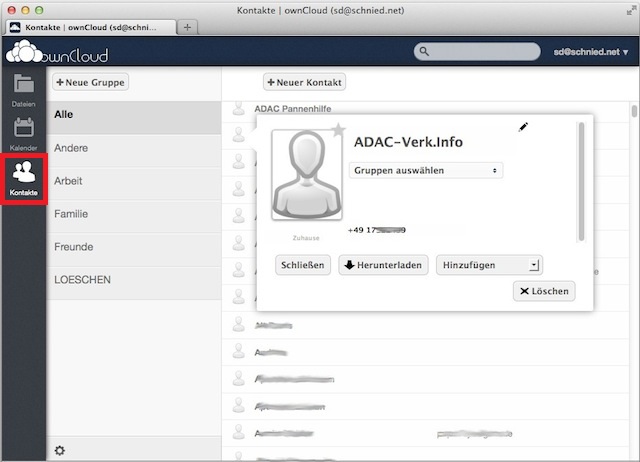The height and width of the screenshot is (462, 640).
Task: Click the search magnifier icon
Action: pyautogui.click(x=424, y=51)
